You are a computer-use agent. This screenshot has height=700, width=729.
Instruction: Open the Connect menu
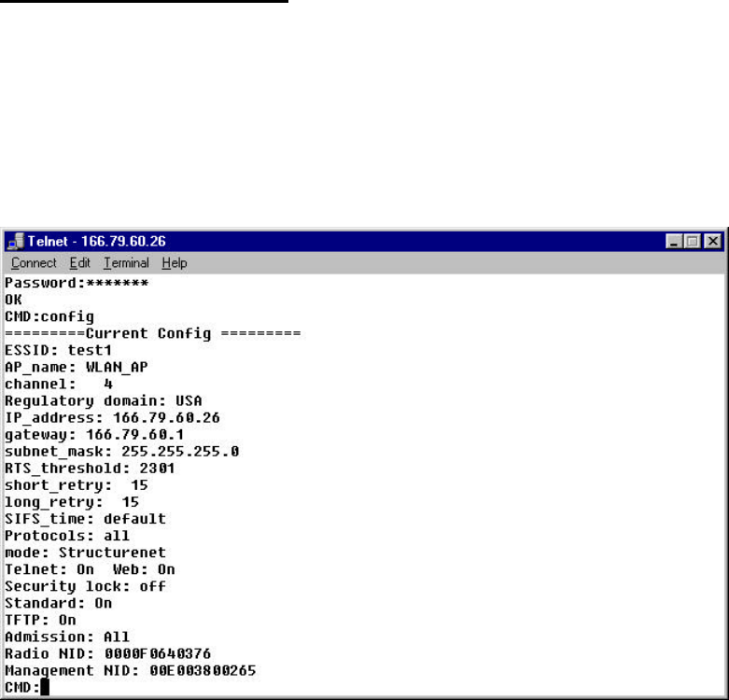(34, 263)
